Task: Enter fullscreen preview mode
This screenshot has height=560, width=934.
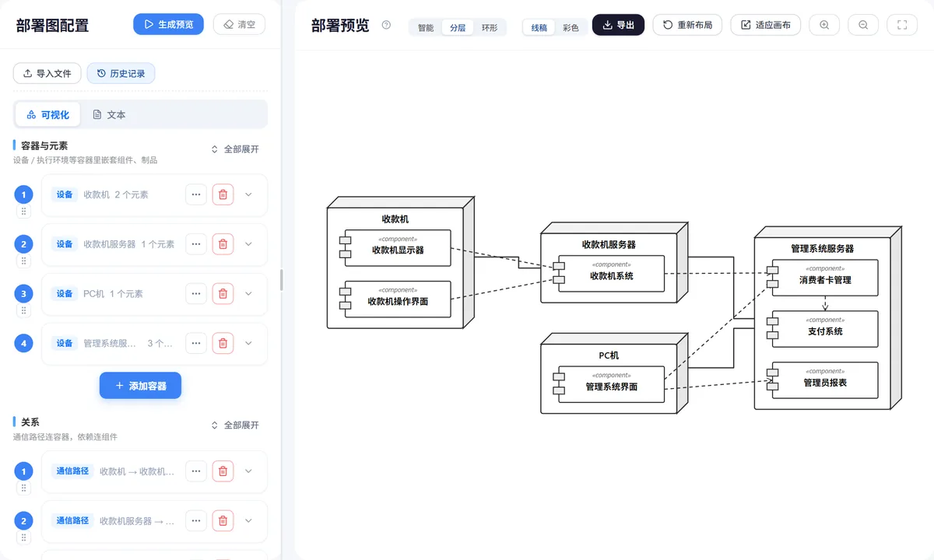Action: point(902,25)
